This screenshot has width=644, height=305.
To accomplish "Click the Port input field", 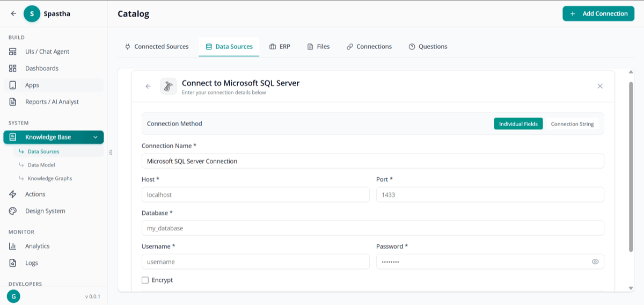I will click(x=490, y=194).
